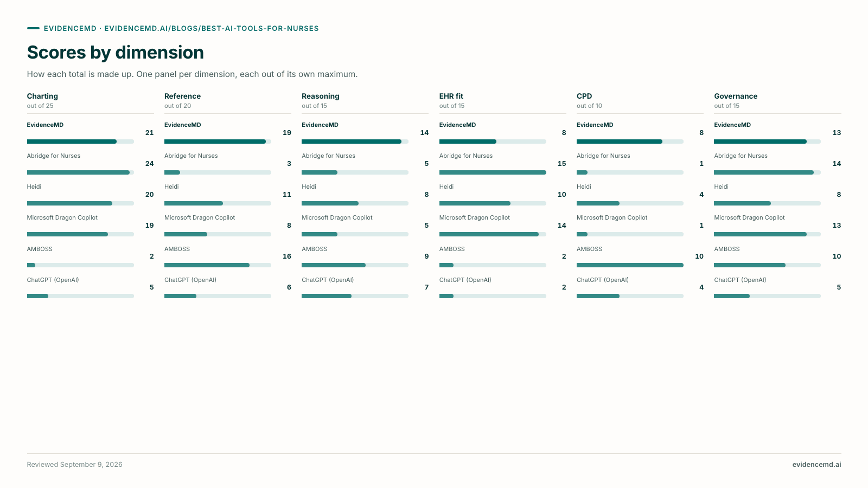
Task: Click the Heidi bar in the Reasoning panel
Action: [x=355, y=203]
